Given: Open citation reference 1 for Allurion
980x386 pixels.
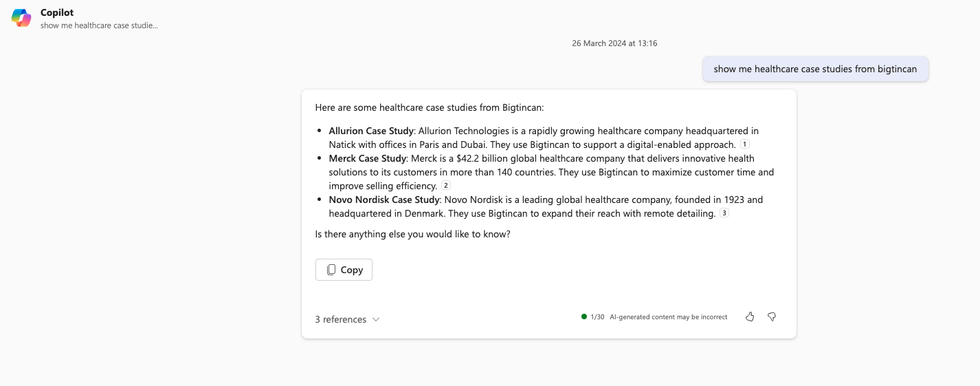Looking at the screenshot, I should pyautogui.click(x=745, y=144).
